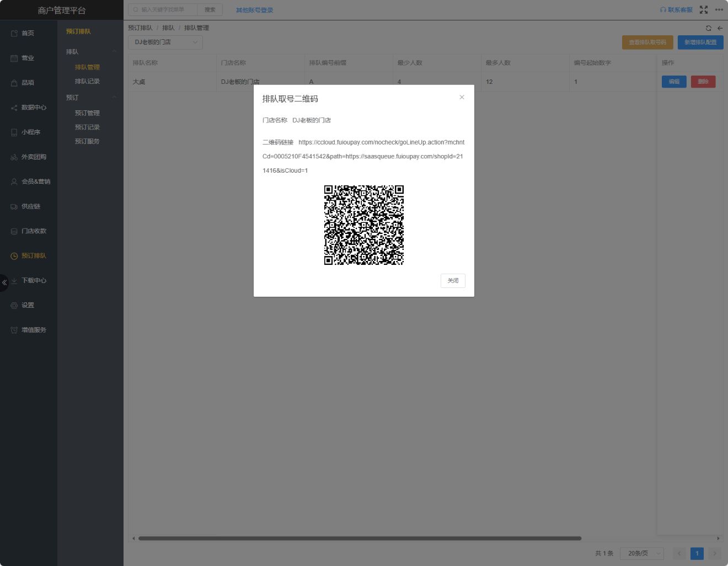This screenshot has width=728, height=566.
Task: Open the 门店收款 coins icon
Action: pos(14,231)
